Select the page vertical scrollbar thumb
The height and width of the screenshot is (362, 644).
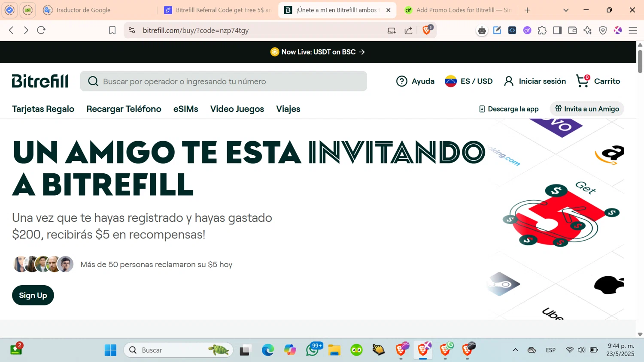(x=640, y=61)
